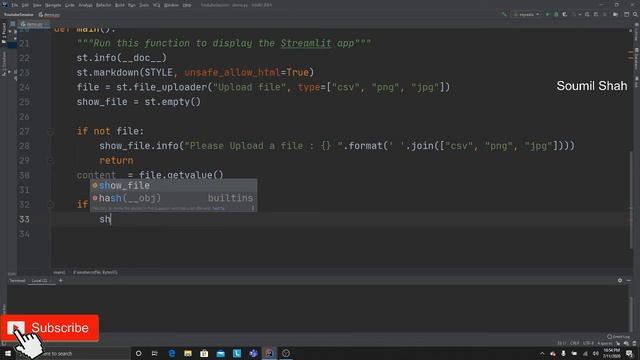The width and height of the screenshot is (640, 360).
Task: Open the Structure tool window stripe
Action: pos(4,63)
